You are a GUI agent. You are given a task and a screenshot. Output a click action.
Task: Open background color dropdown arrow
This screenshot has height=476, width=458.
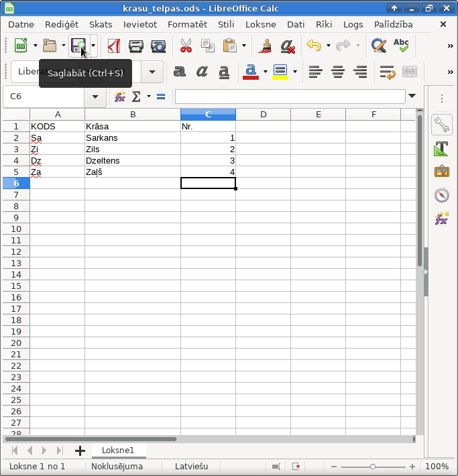point(294,72)
